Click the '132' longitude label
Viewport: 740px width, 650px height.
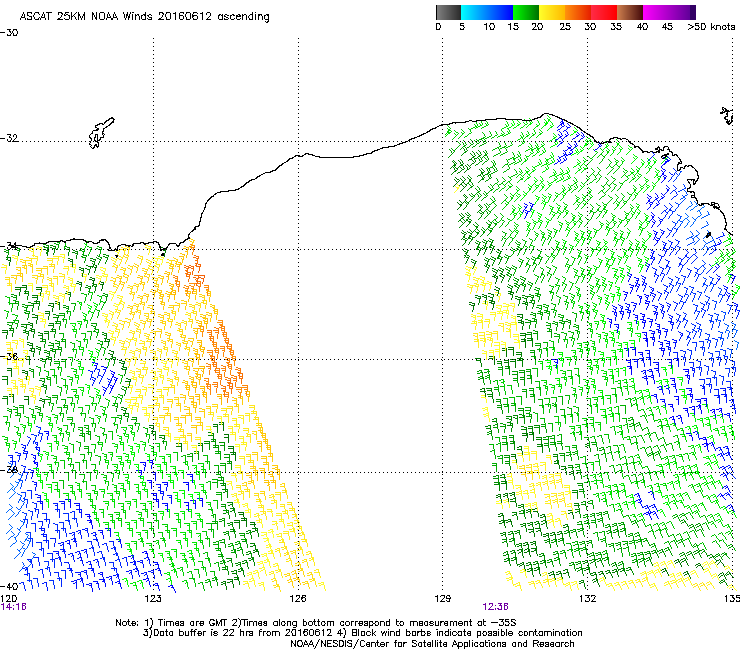(x=588, y=599)
